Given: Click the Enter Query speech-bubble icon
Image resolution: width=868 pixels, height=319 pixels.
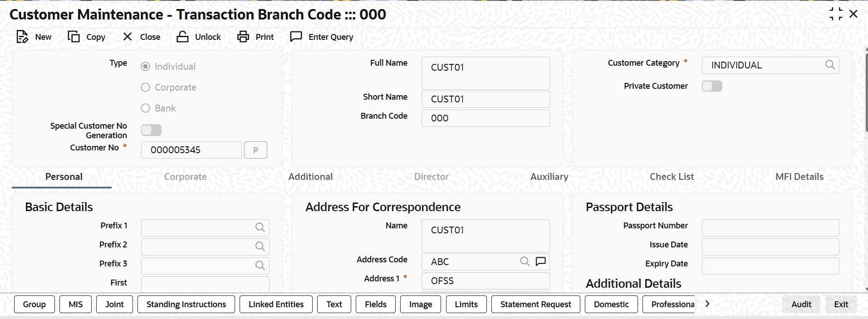Looking at the screenshot, I should coord(296,37).
